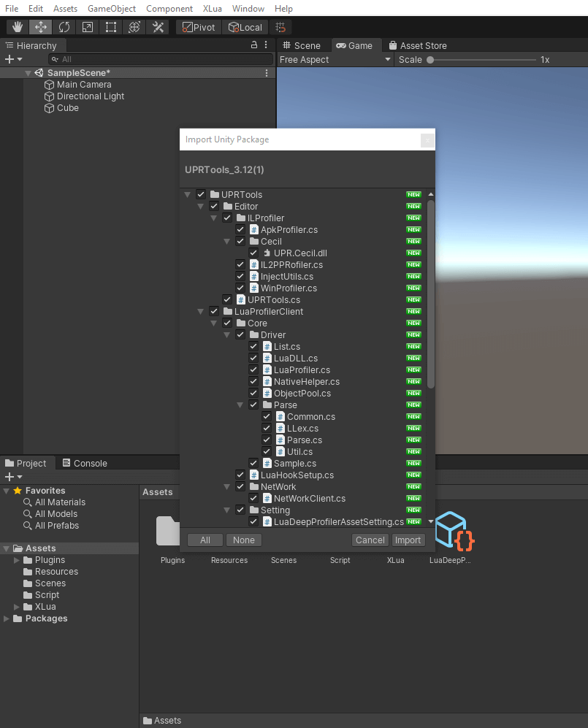Toggle grid snapping icon in toolbar
Screen dimensions: 588x728
point(280,27)
